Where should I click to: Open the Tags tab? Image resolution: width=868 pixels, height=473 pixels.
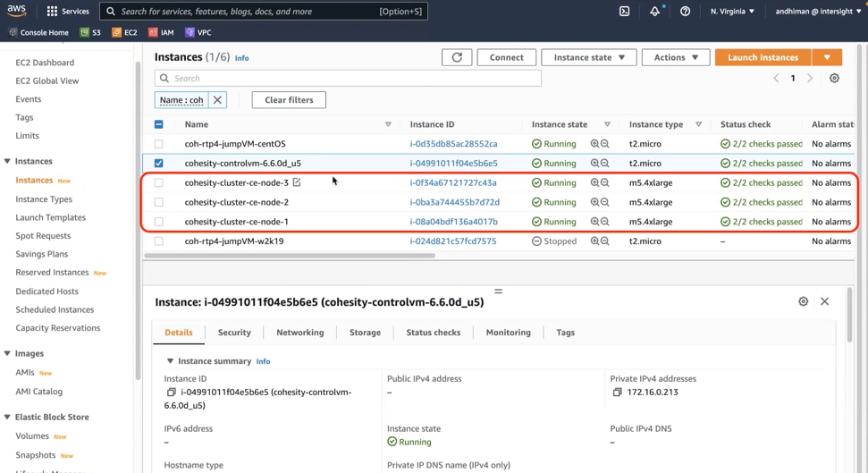coord(565,333)
